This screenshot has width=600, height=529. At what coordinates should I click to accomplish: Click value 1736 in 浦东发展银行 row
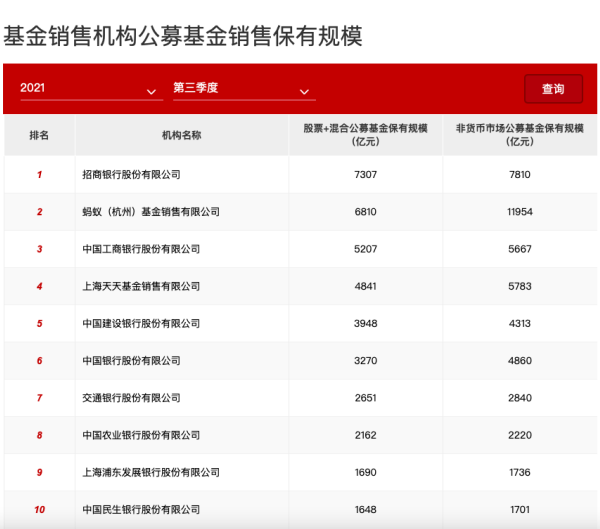(x=520, y=472)
